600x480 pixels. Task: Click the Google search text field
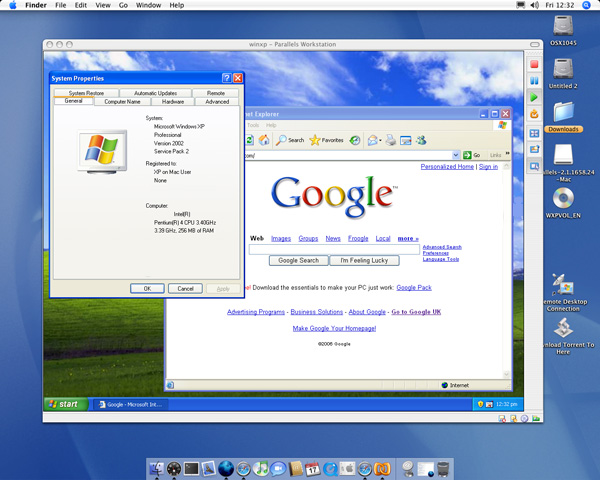[334, 250]
